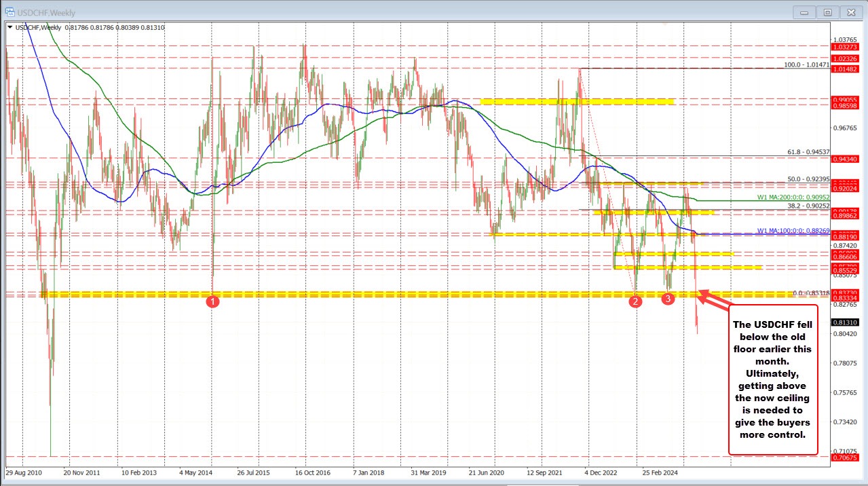This screenshot has height=486, width=868.
Task: Click red circle marker number 3
Action: pos(668,298)
